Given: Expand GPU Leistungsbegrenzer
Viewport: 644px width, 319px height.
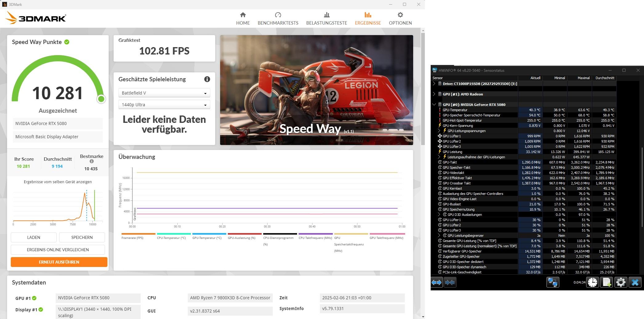Looking at the screenshot, I should tap(439, 236).
